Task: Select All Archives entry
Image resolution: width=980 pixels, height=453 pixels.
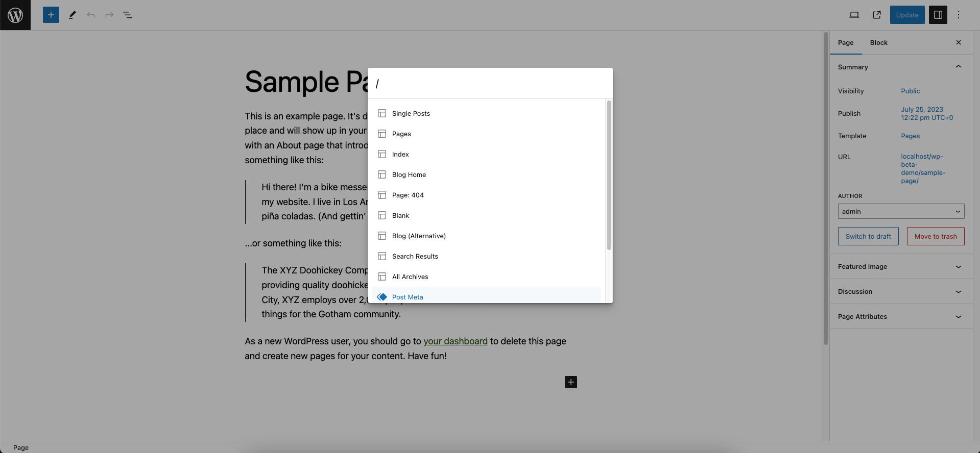Action: point(486,276)
